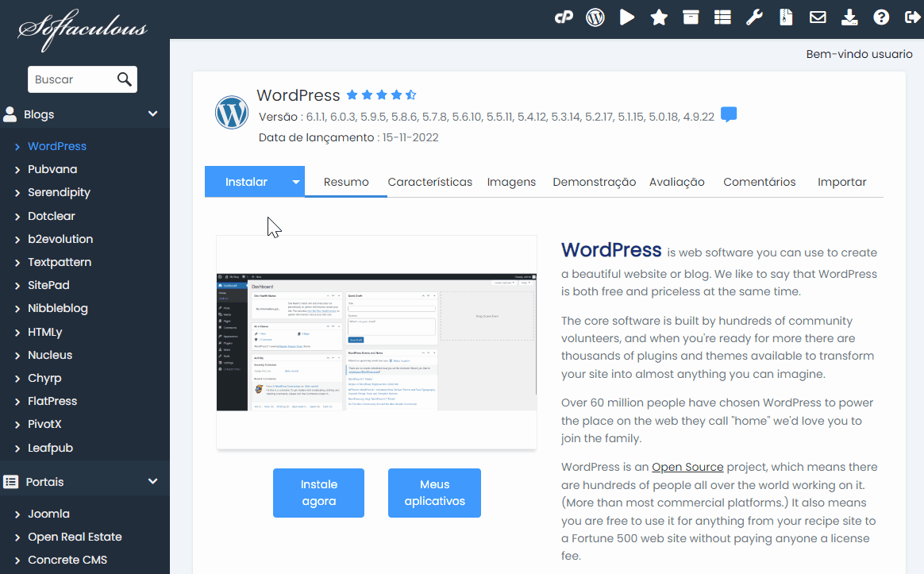Open the Comentários tab
The height and width of the screenshot is (574, 924).
[760, 182]
